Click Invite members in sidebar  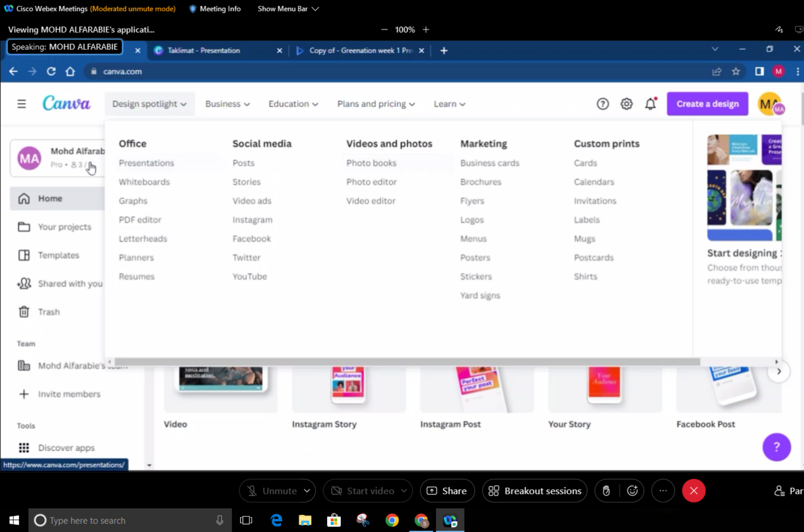(60, 394)
